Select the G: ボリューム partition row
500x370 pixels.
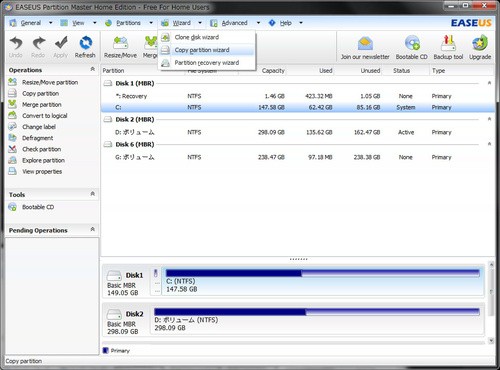pyautogui.click(x=298, y=157)
